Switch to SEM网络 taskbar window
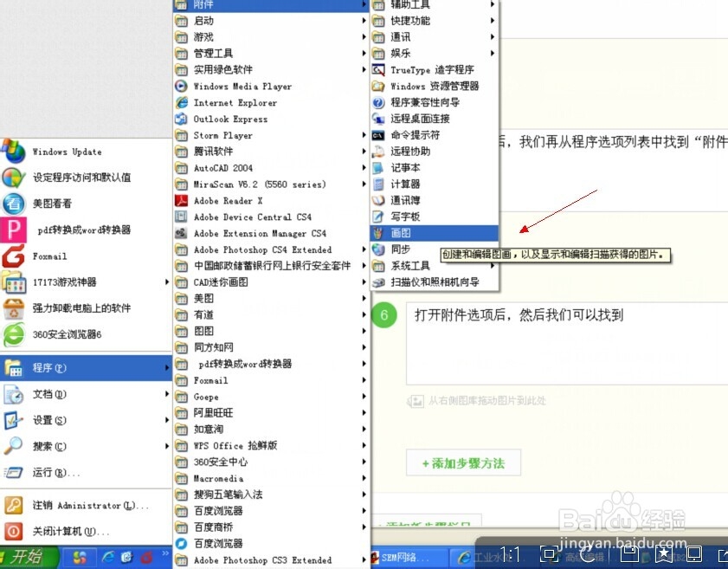This screenshot has height=569, width=728. click(409, 558)
